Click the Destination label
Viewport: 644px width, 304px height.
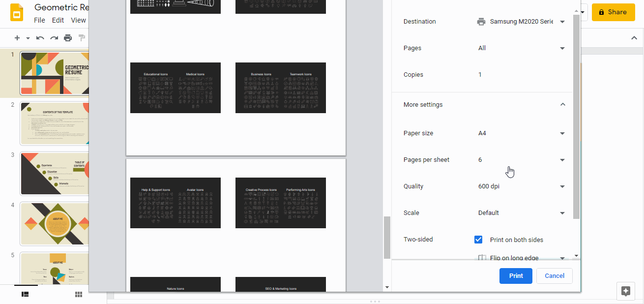pyautogui.click(x=420, y=22)
